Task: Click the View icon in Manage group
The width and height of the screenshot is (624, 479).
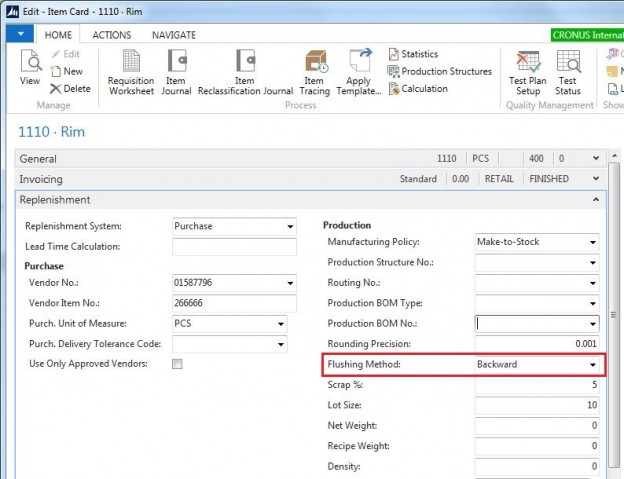Action: [30, 61]
